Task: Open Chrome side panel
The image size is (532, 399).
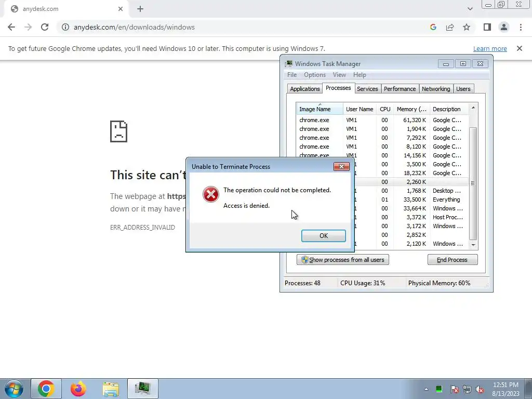Action: click(x=487, y=27)
